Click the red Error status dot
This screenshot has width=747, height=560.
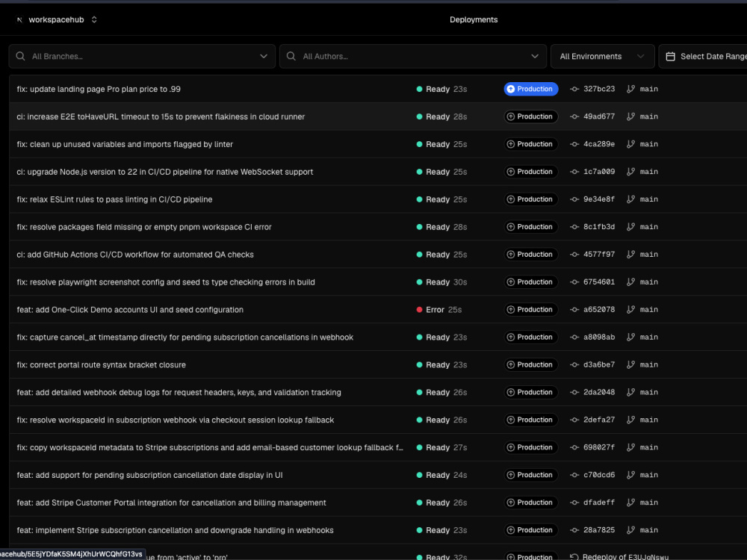tap(419, 310)
